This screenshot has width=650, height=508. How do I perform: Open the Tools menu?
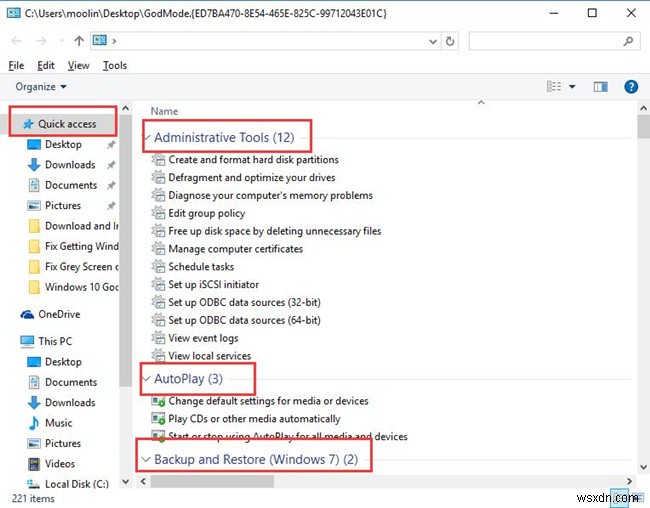click(x=115, y=66)
